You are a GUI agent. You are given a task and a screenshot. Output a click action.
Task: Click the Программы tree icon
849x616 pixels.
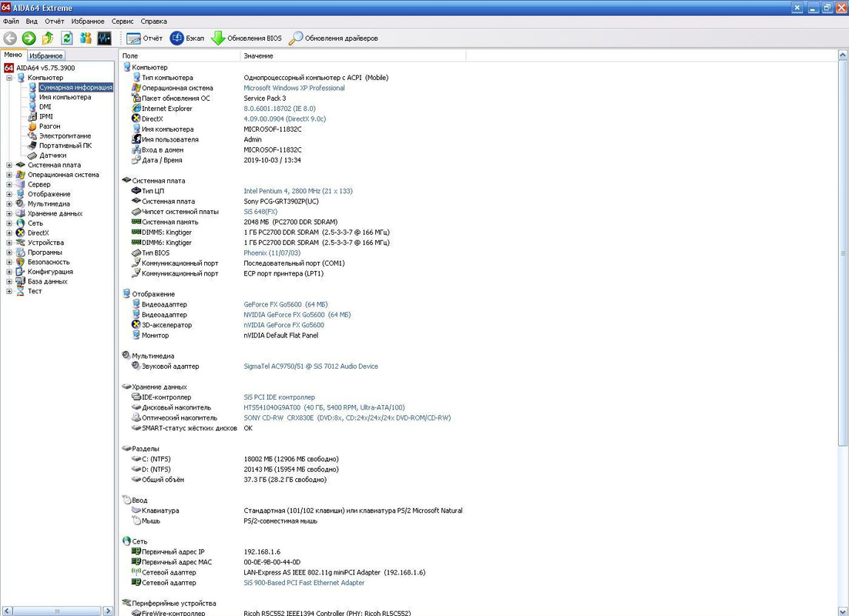click(x=21, y=253)
